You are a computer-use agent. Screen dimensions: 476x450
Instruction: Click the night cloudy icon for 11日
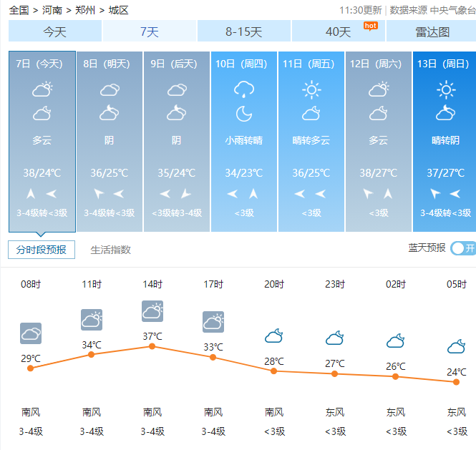click(x=311, y=114)
